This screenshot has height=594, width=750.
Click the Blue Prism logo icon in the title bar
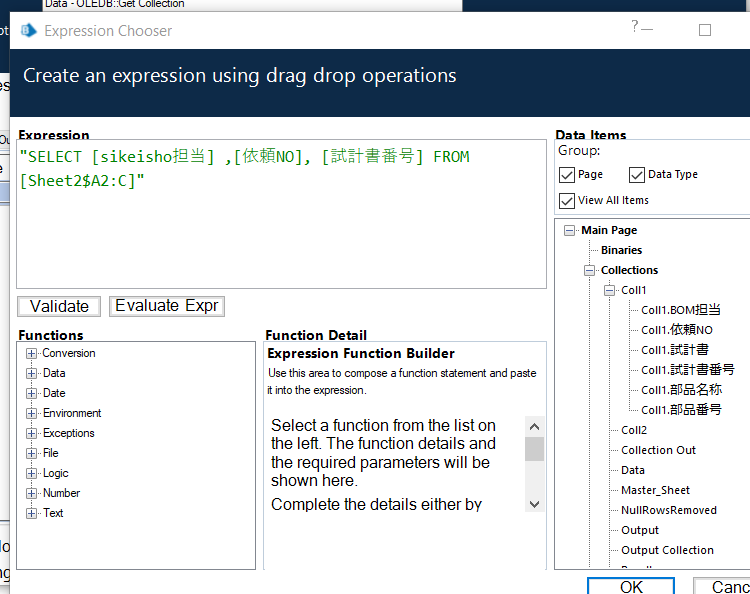pyautogui.click(x=29, y=31)
